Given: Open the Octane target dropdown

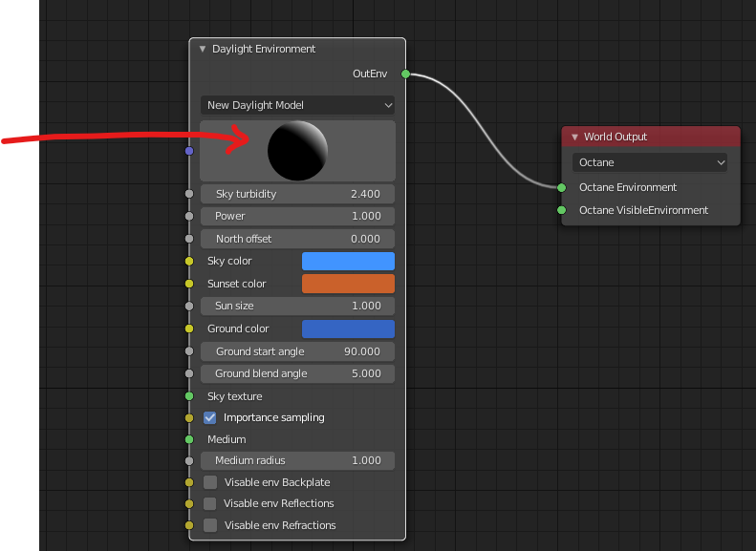Looking at the screenshot, I should [x=650, y=162].
